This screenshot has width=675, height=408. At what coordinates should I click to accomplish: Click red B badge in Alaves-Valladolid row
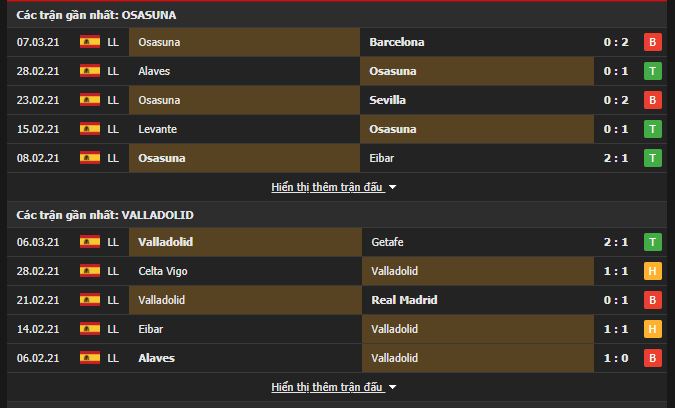point(653,358)
